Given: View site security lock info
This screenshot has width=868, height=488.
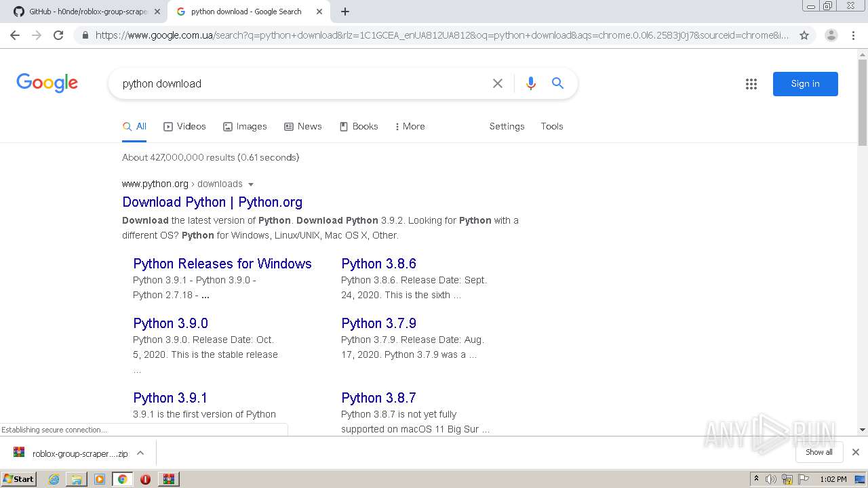Looking at the screenshot, I should click(x=85, y=35).
